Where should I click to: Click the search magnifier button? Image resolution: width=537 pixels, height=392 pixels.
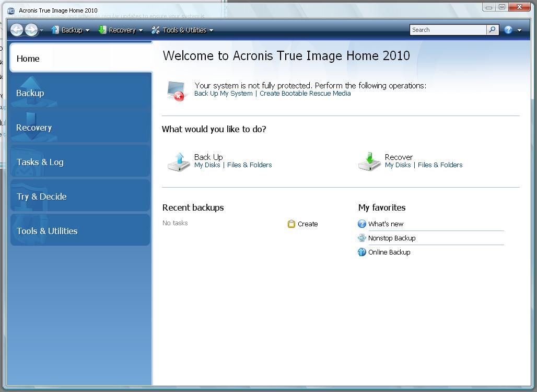(493, 30)
